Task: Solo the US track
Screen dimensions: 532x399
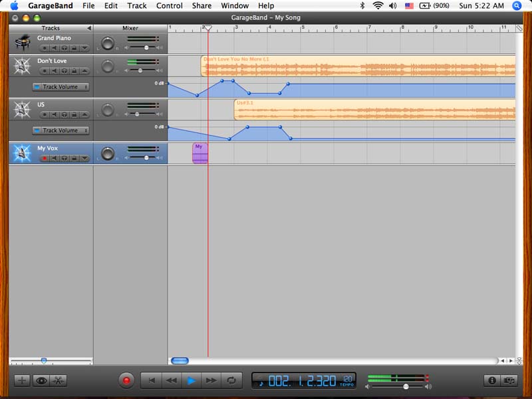Action: (64, 114)
